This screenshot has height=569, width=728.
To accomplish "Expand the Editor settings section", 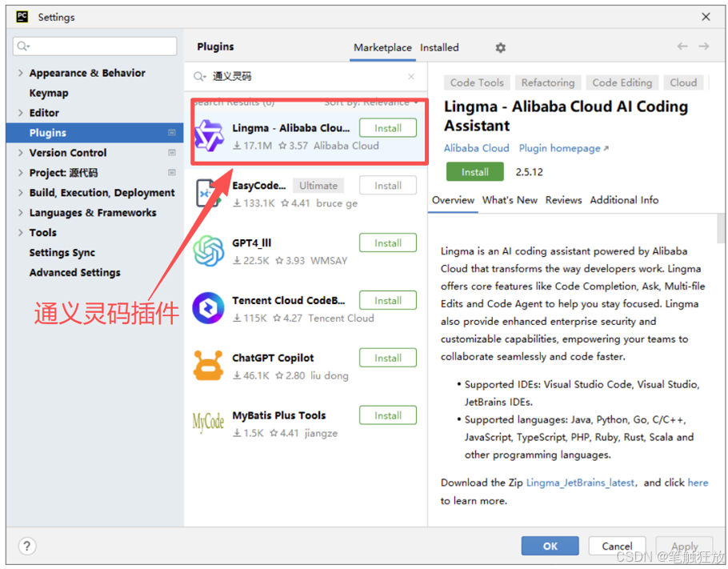I will coord(21,113).
